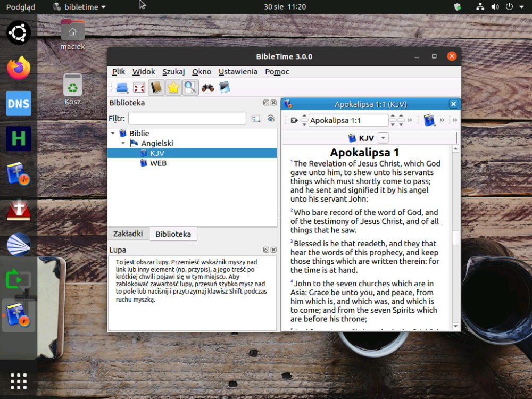Close the Lupa panel
The width and height of the screenshot is (532, 399).
coord(273,250)
